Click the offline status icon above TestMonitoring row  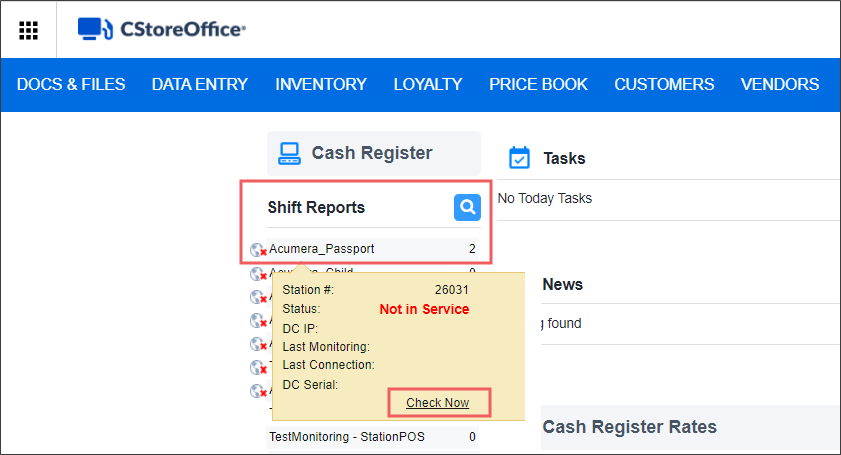(x=258, y=391)
